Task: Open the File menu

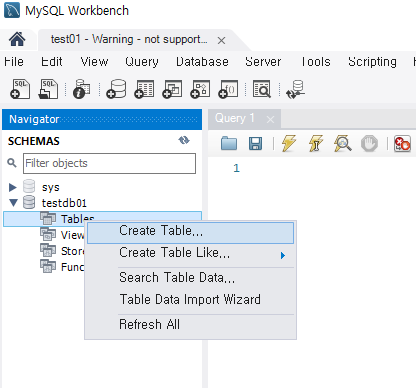Action: pos(14,62)
